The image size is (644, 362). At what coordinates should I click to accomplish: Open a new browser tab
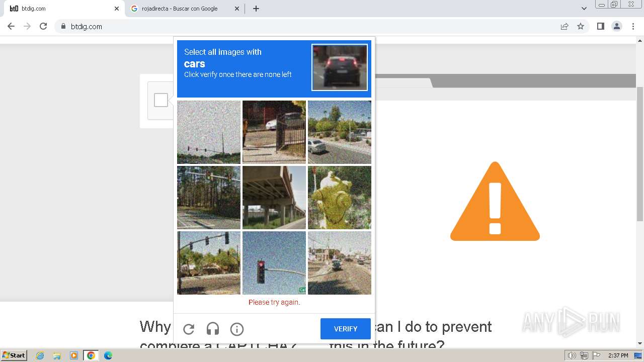click(256, 9)
